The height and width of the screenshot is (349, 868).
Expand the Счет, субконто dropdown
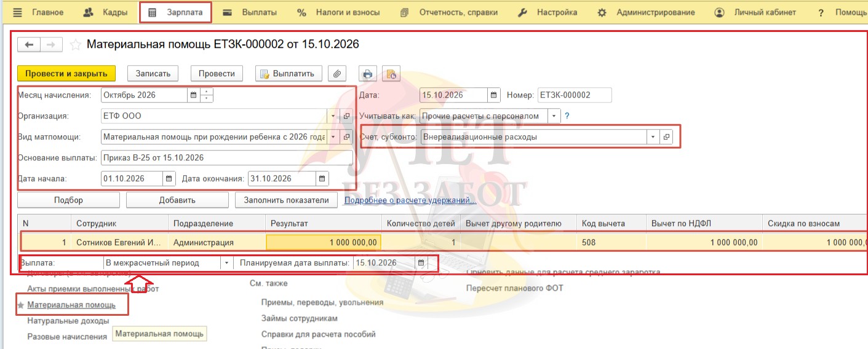coord(653,137)
